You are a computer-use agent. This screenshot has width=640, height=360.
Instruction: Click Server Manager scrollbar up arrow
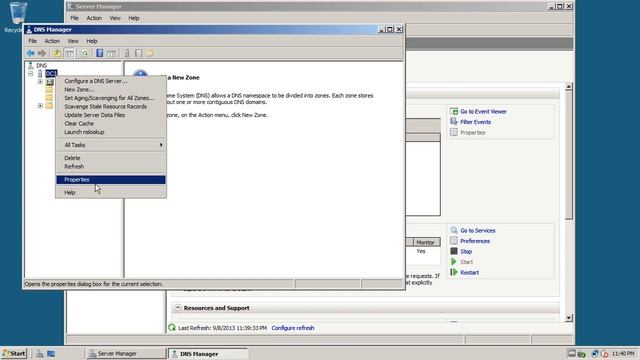[x=569, y=87]
